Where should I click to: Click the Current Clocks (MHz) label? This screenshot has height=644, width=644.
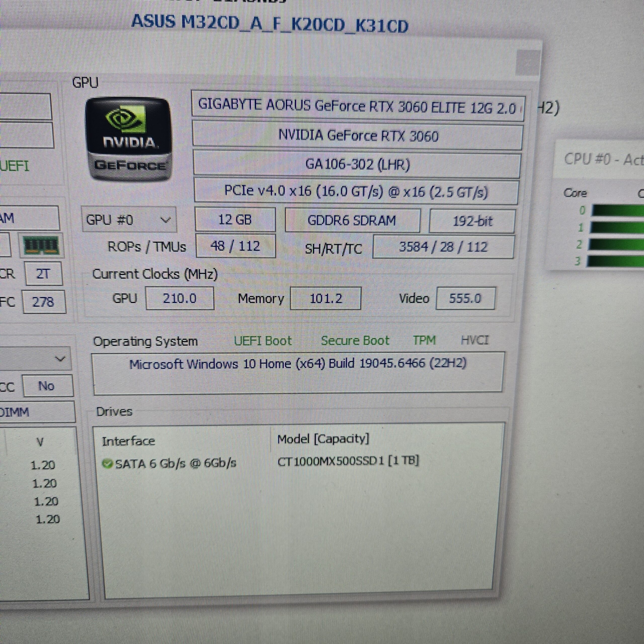[x=155, y=274]
